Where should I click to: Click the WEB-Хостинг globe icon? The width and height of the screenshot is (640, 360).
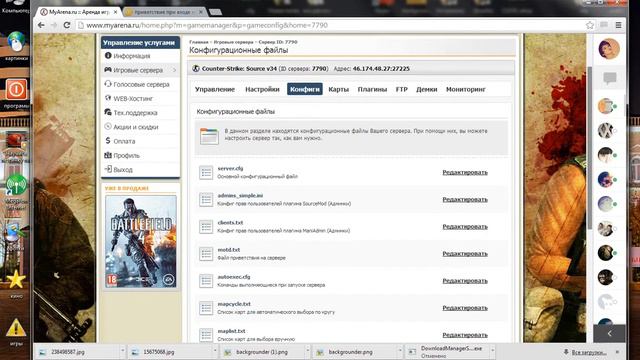(108, 98)
